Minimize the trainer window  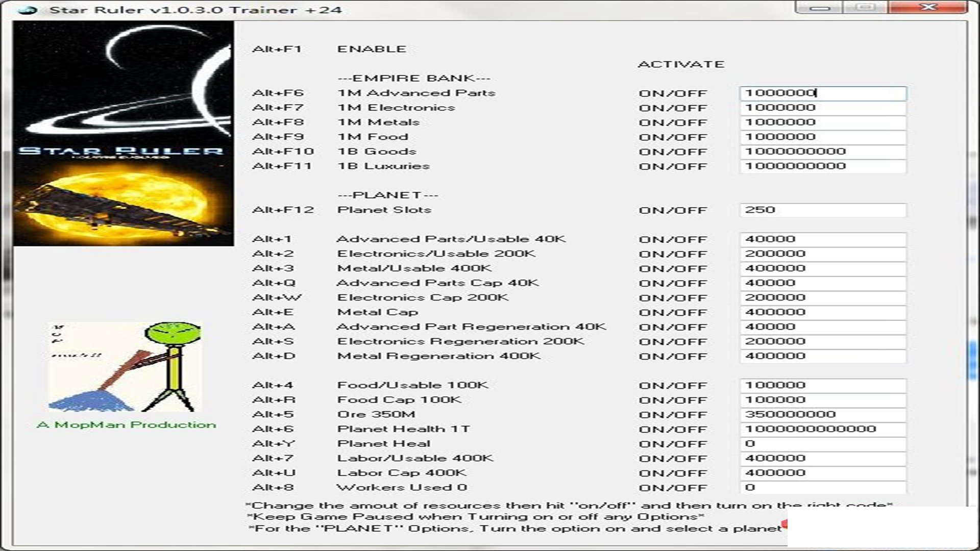pos(819,8)
